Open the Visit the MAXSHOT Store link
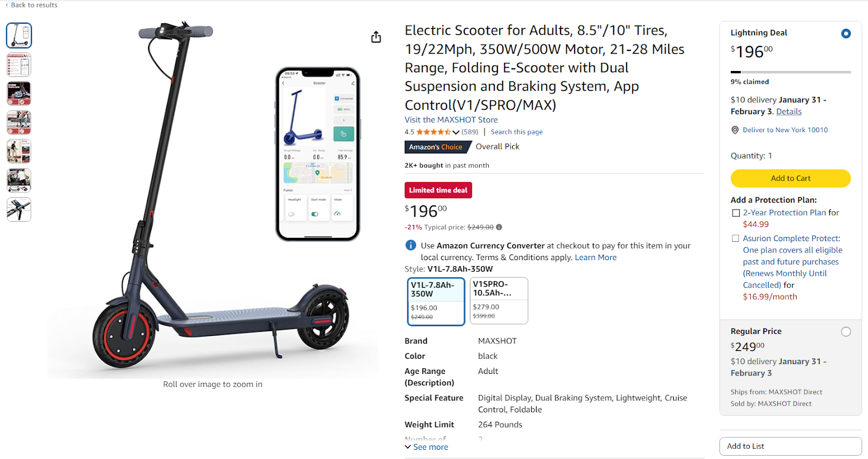868x459 pixels. pyautogui.click(x=451, y=119)
